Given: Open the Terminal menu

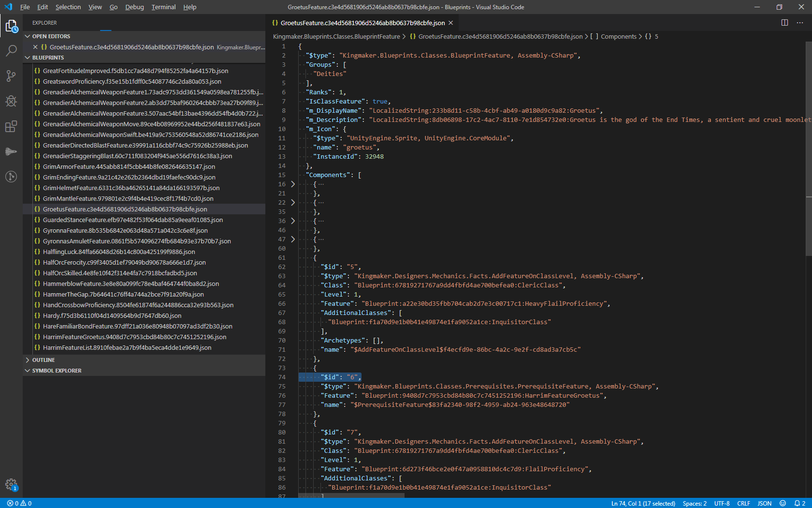Looking at the screenshot, I should [163, 7].
